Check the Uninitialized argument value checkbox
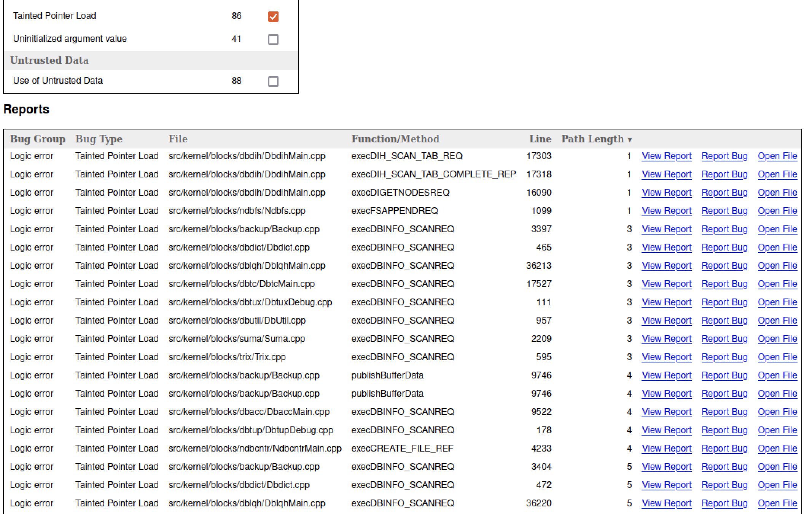This screenshot has height=514, width=812. coord(273,39)
